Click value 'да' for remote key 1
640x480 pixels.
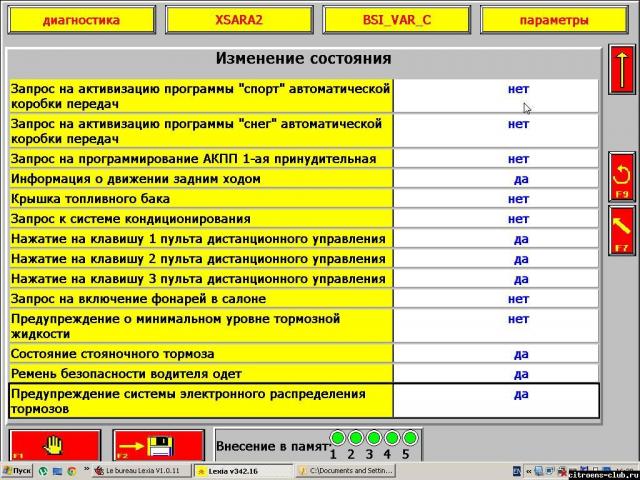click(x=521, y=239)
